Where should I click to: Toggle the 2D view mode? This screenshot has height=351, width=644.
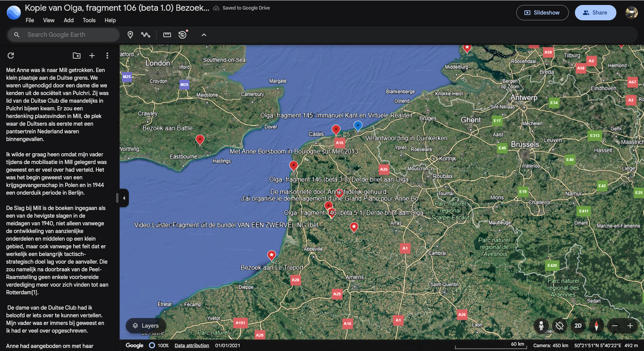pos(578,326)
